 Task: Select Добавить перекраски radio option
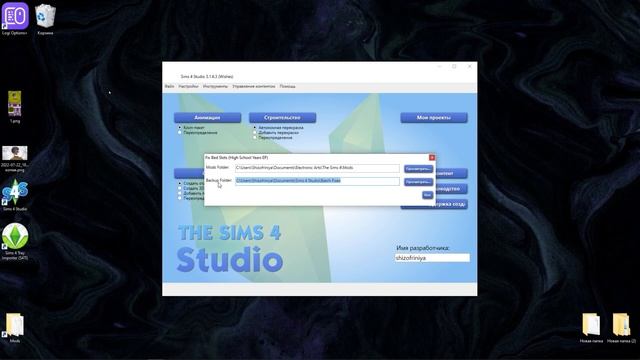255,133
